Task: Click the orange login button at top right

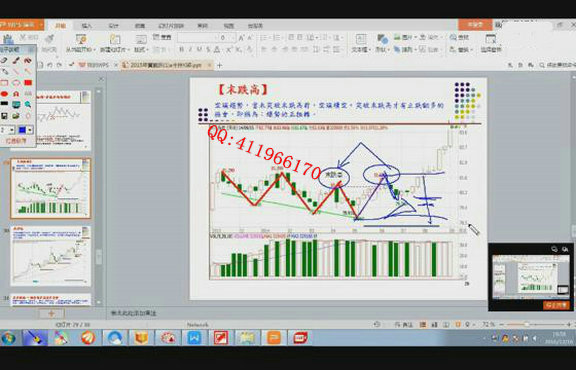Action: [x=475, y=25]
